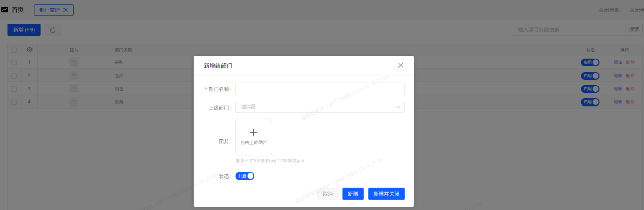Click the plus icon to upload image
The width and height of the screenshot is (644, 210).
pos(253,133)
